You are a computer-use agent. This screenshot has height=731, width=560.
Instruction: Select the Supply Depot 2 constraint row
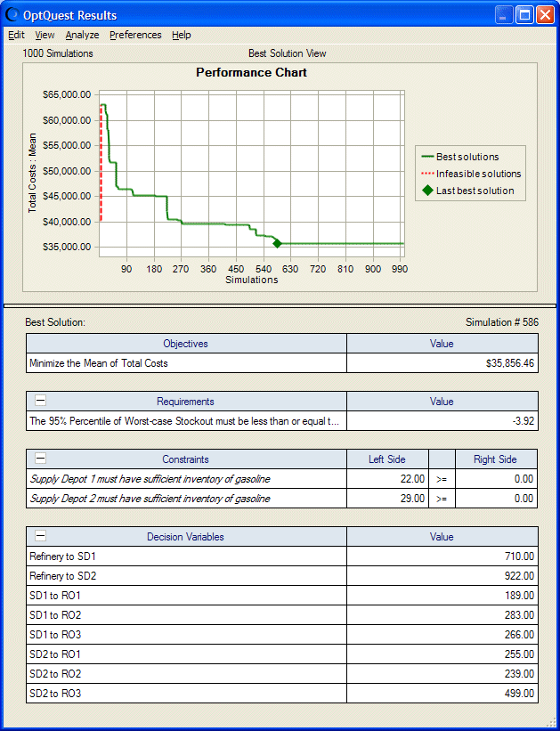(281, 499)
